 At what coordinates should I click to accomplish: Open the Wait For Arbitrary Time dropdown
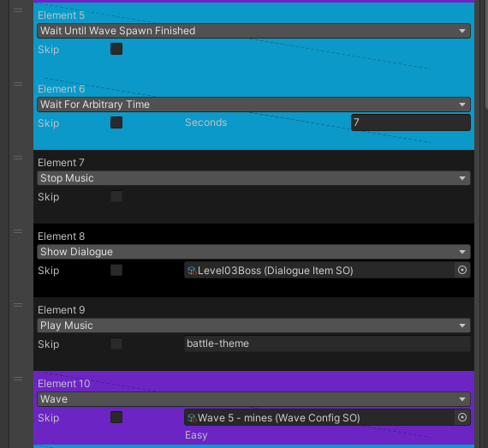pos(253,105)
